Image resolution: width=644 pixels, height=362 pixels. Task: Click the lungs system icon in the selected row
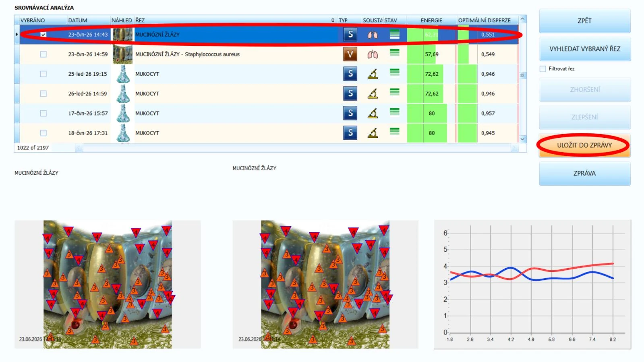click(x=373, y=35)
